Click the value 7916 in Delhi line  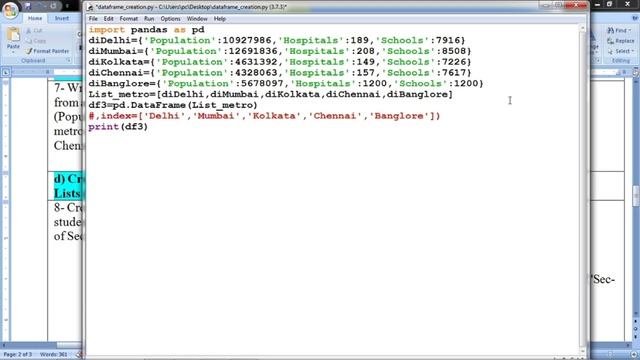[x=448, y=40]
